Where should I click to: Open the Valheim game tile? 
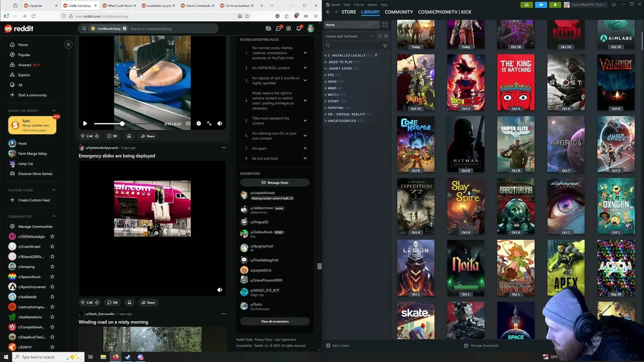pyautogui.click(x=616, y=83)
